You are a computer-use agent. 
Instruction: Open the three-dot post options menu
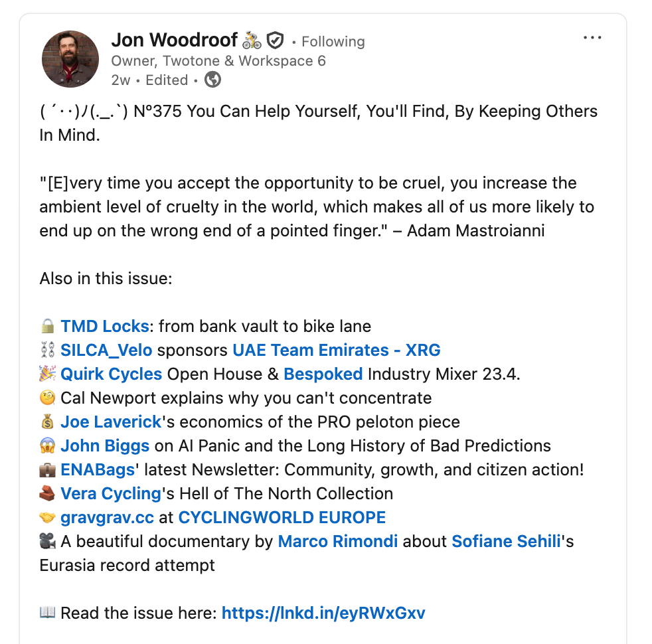[592, 38]
